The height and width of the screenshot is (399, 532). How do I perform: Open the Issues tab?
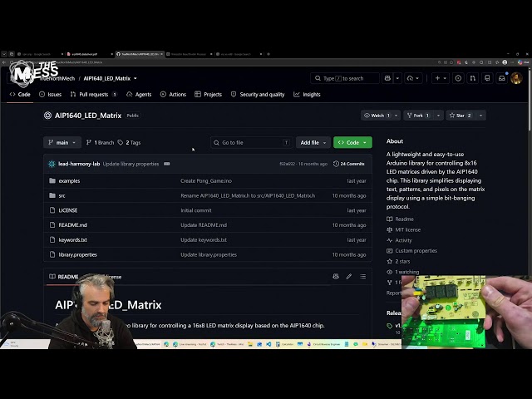click(50, 94)
